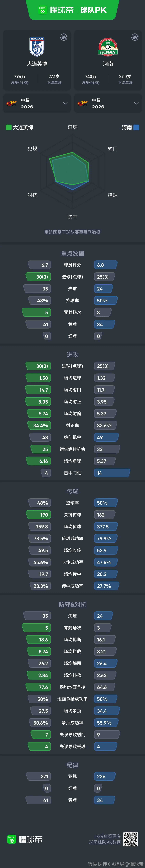Screen dimensions: 145x868
Task: Tap the blue 14 击中门框 bar
Action: [112, 473]
